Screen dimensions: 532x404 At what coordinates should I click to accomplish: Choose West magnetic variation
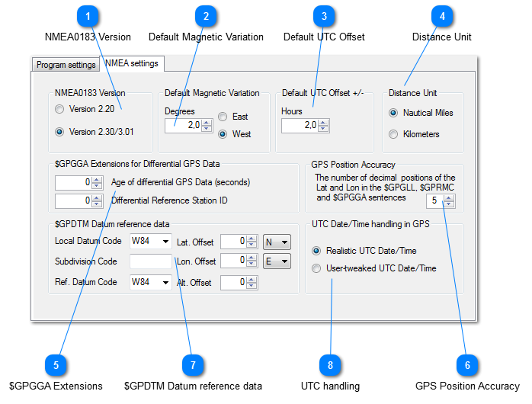(223, 134)
